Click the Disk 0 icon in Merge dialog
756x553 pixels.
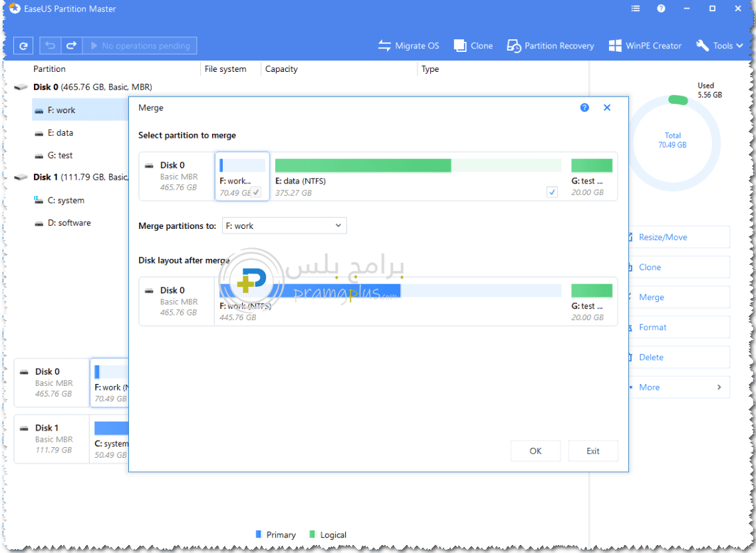click(150, 166)
